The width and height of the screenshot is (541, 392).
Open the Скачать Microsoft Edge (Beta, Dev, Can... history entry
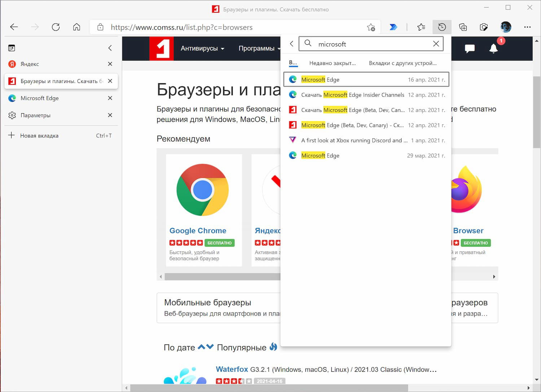366,110
